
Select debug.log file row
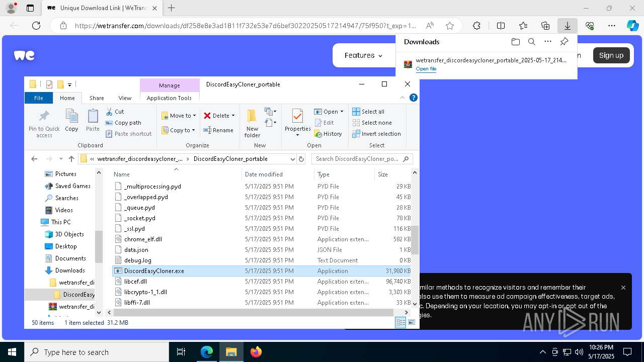(x=262, y=260)
